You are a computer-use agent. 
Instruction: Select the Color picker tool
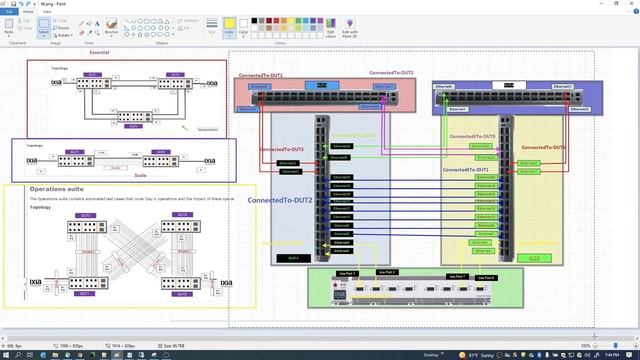89,33
